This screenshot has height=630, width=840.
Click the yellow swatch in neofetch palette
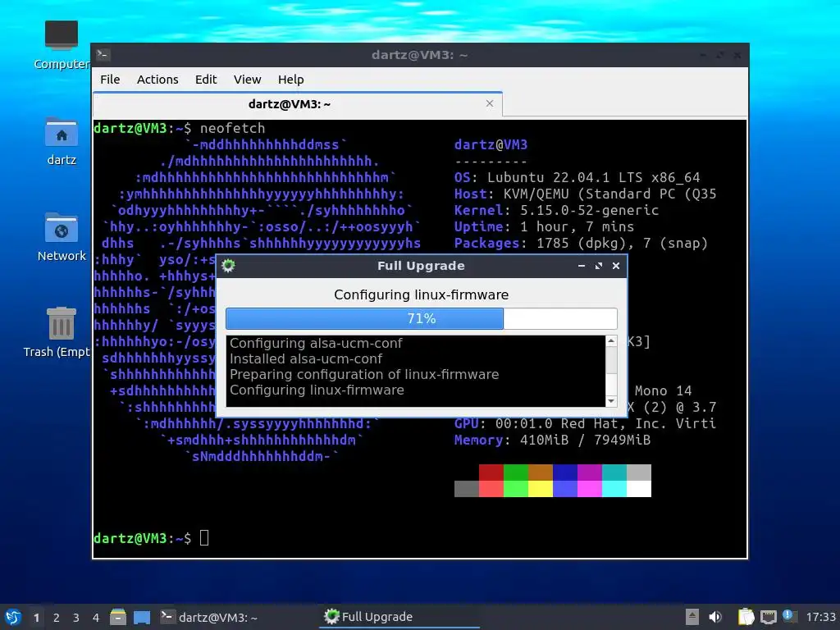tap(540, 489)
